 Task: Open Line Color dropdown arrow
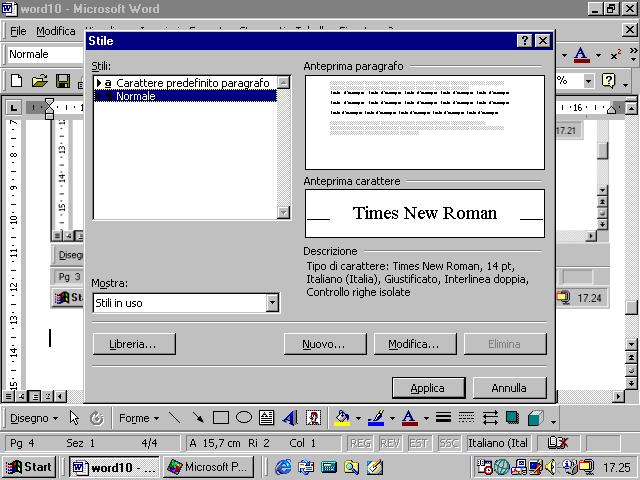(x=392, y=418)
